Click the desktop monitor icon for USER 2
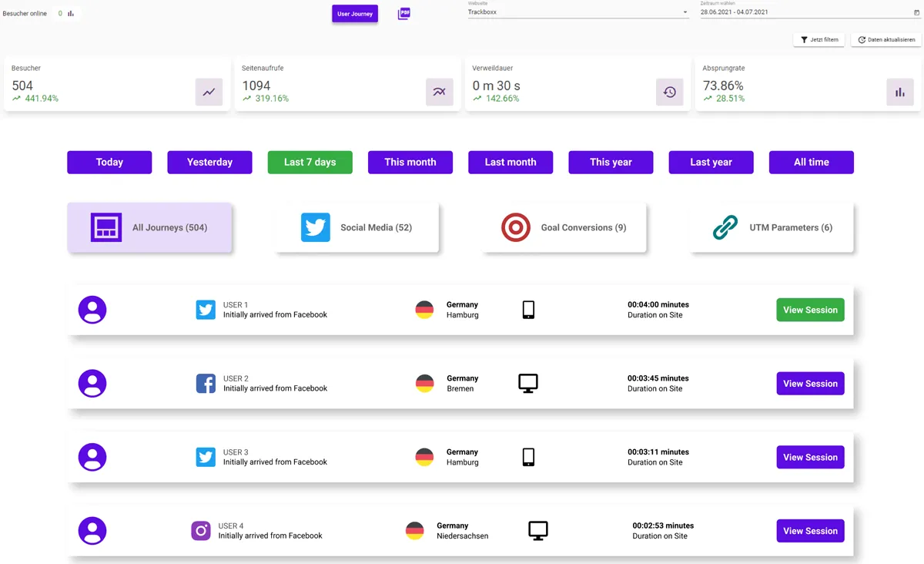Screen dimensions: 924x564 [x=527, y=383]
